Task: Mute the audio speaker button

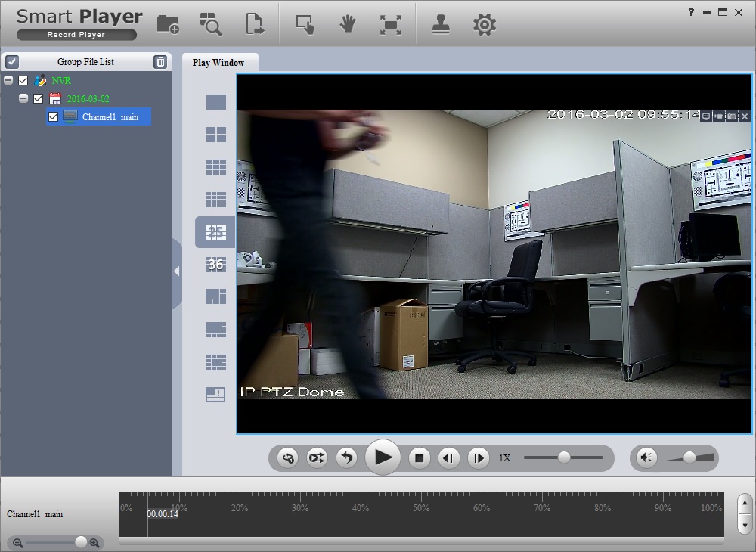Action: pyautogui.click(x=646, y=457)
